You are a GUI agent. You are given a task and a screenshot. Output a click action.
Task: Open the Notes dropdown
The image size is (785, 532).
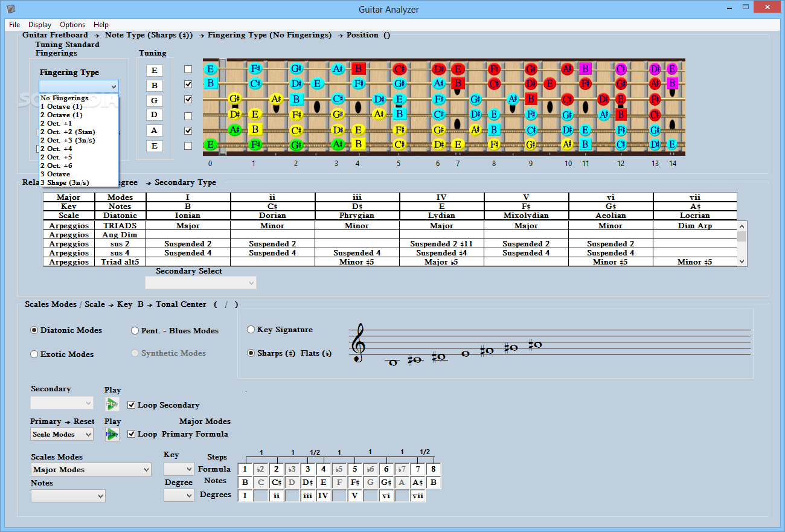coord(68,495)
